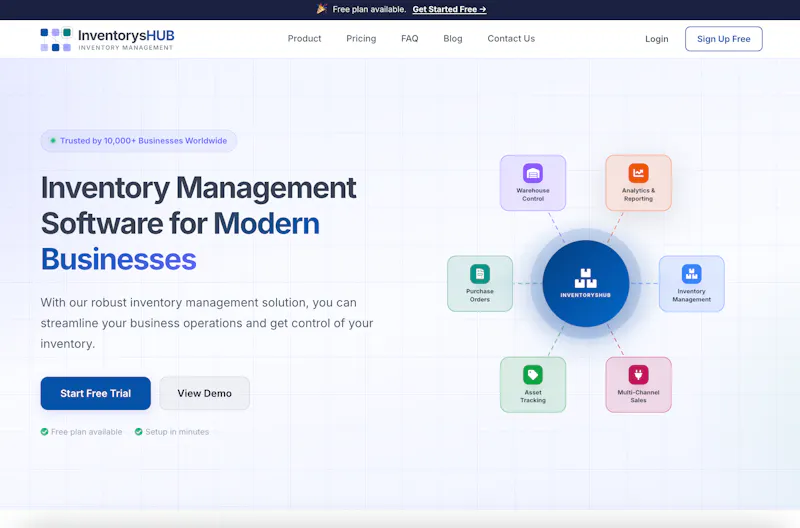Click the Analytics & Reporting chart icon

point(638,173)
